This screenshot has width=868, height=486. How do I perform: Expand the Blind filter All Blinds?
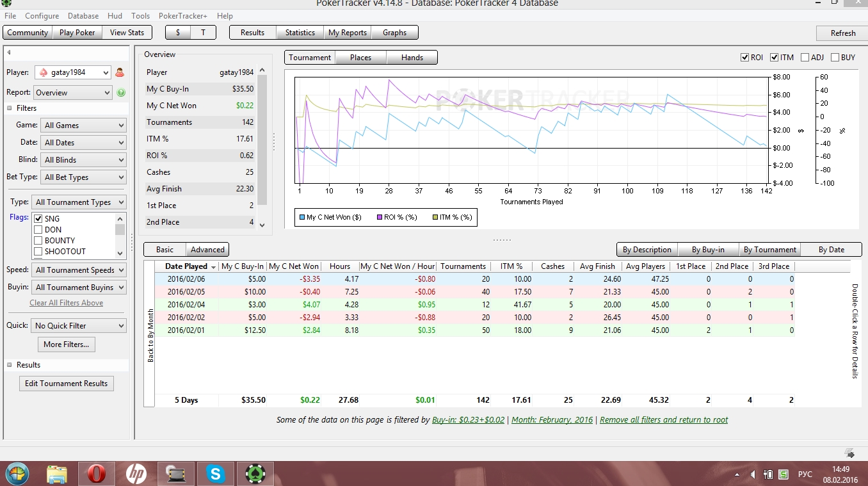[x=83, y=160]
